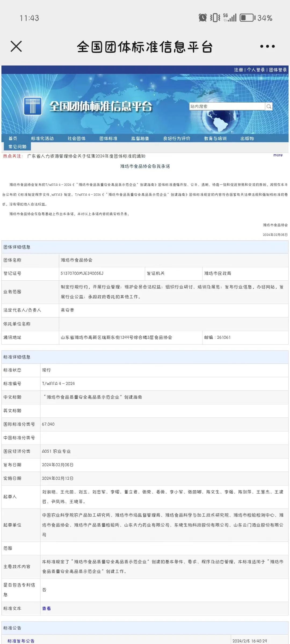Select the A051 农业专业 classification
Viewport: 290px width, 644px height.
click(x=56, y=451)
